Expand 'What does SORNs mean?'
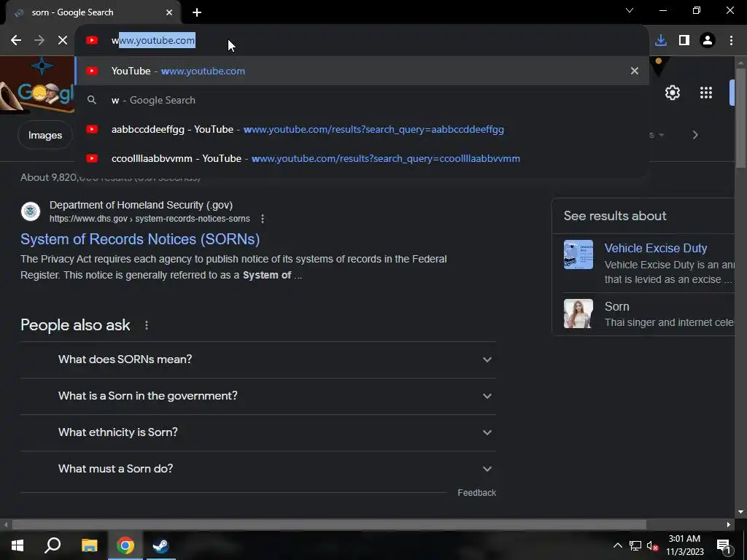Image resolution: width=747 pixels, height=560 pixels. click(x=258, y=359)
